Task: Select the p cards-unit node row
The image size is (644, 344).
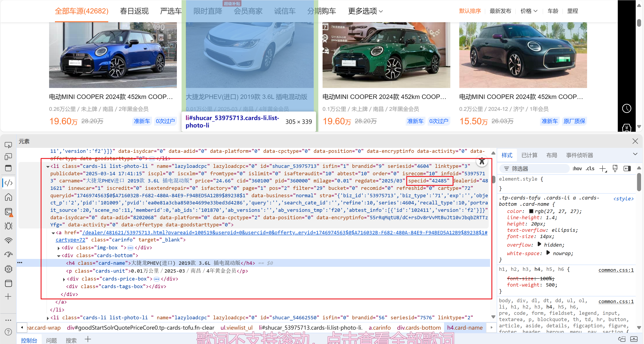Action: pos(157,271)
